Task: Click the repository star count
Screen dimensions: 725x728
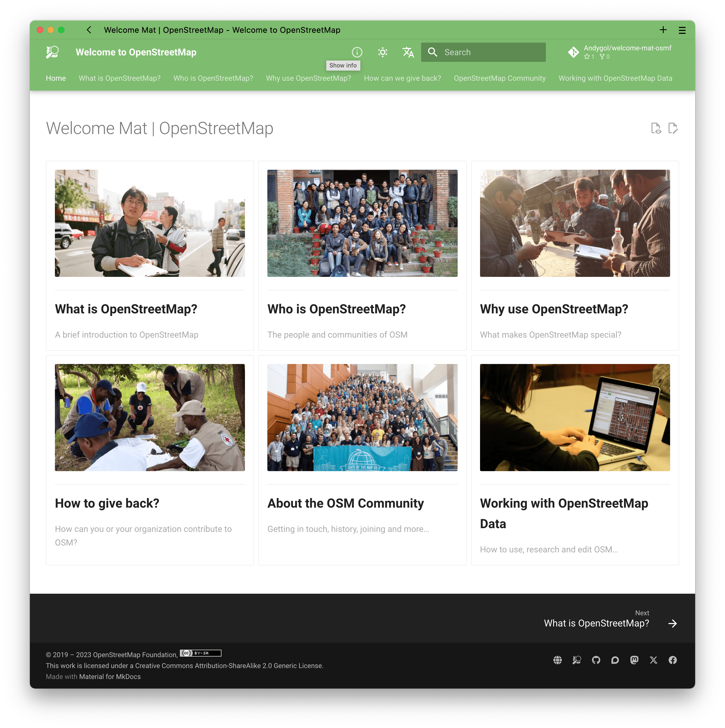Action: [x=589, y=56]
